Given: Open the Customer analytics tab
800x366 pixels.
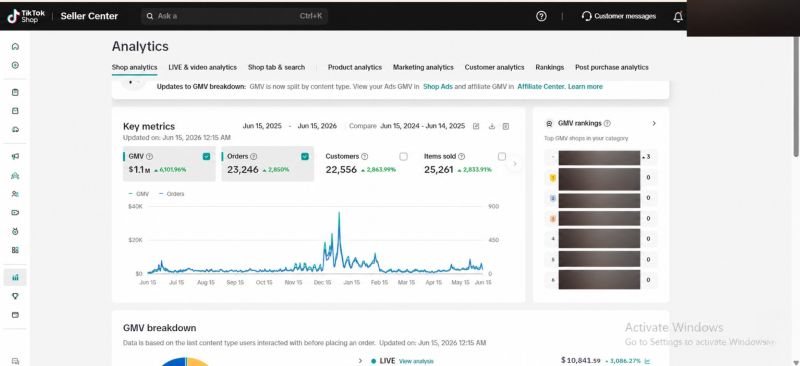Looking at the screenshot, I should pyautogui.click(x=494, y=67).
